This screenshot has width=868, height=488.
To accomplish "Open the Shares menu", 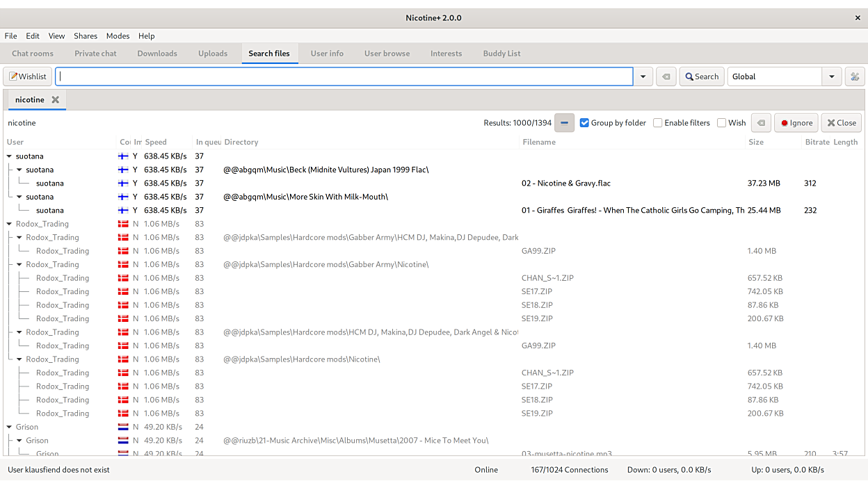I will tap(86, 36).
